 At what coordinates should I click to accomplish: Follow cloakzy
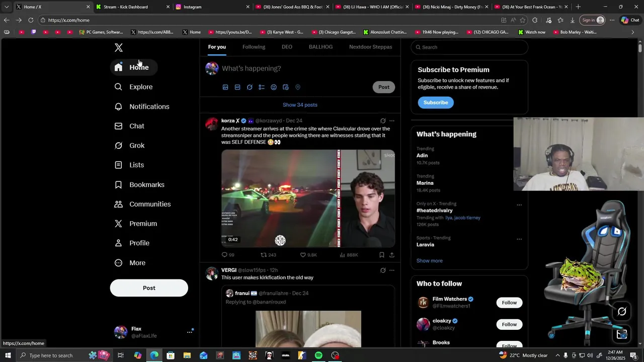(x=509, y=324)
